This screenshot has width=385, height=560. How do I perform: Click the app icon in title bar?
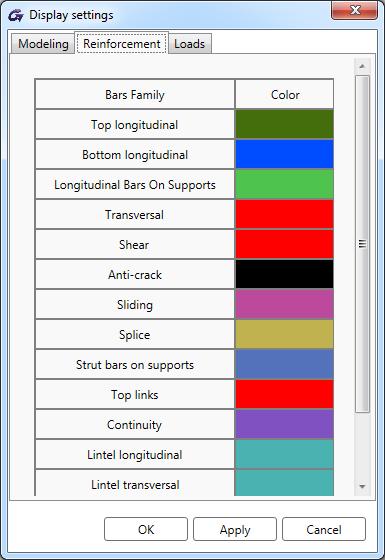(15, 15)
